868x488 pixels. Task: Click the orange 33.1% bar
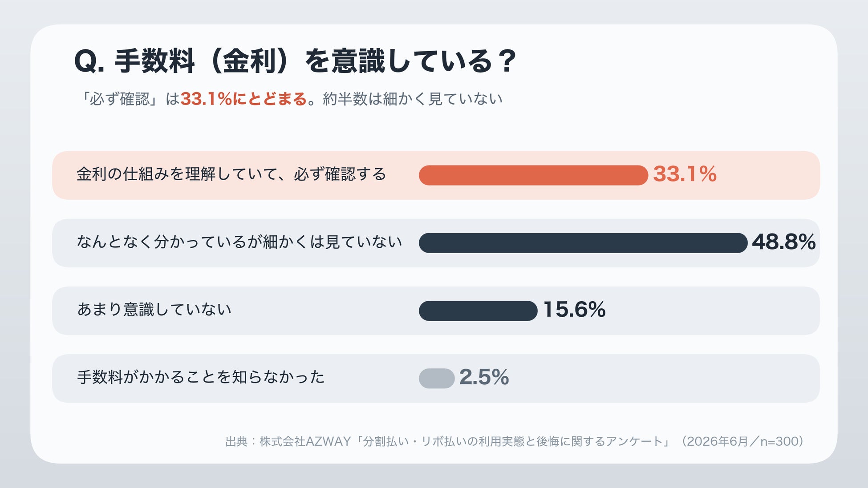coord(533,175)
